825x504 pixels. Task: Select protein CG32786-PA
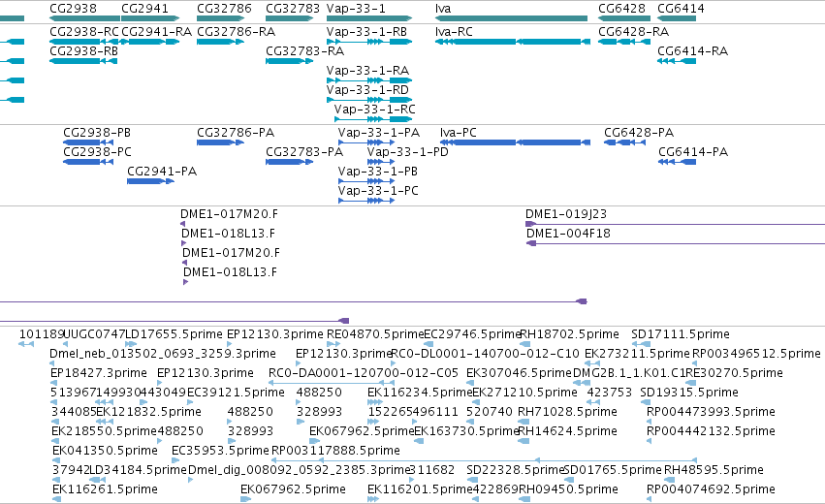coord(220,142)
